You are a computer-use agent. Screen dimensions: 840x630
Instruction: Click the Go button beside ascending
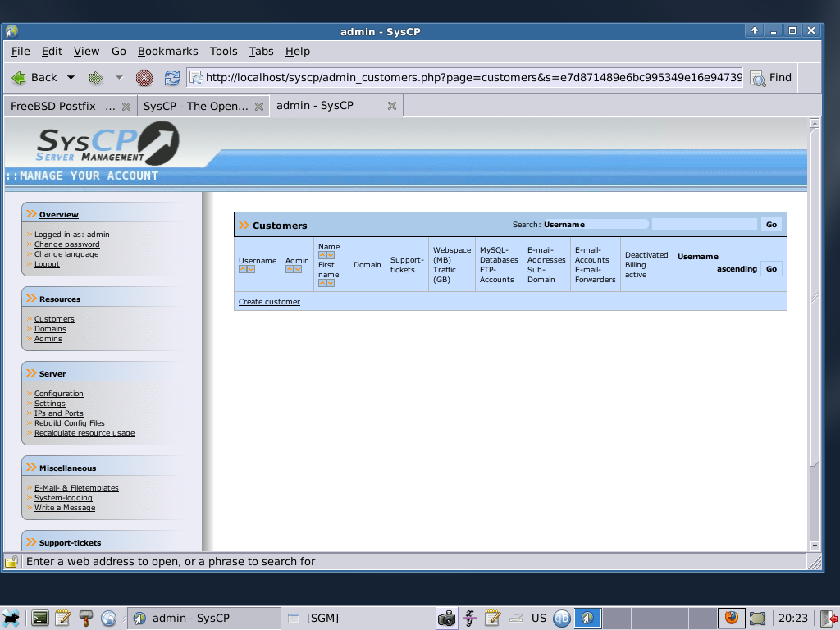coord(771,269)
